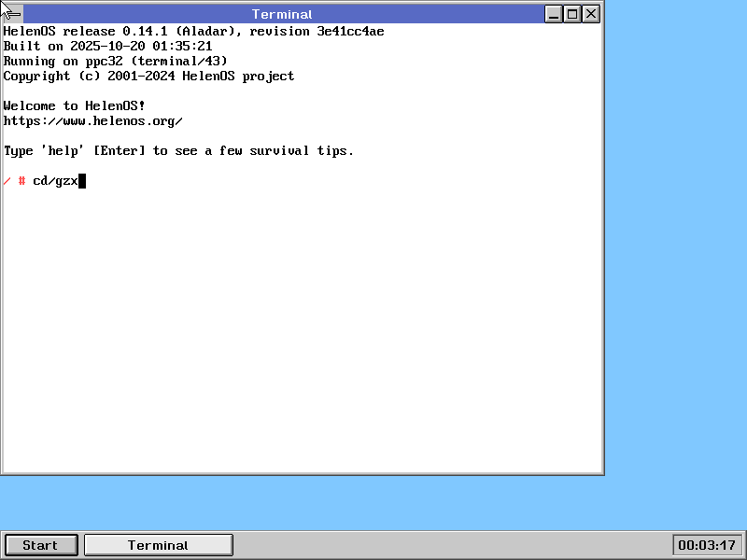Click the red '#' prompt symbol
Image resolution: width=747 pixels, height=560 pixels.
coord(21,181)
